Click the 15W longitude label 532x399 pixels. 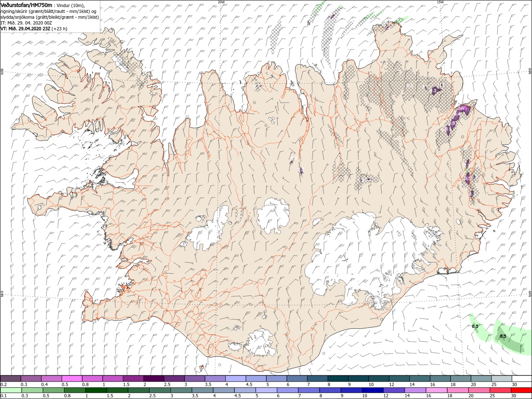tap(440, 2)
